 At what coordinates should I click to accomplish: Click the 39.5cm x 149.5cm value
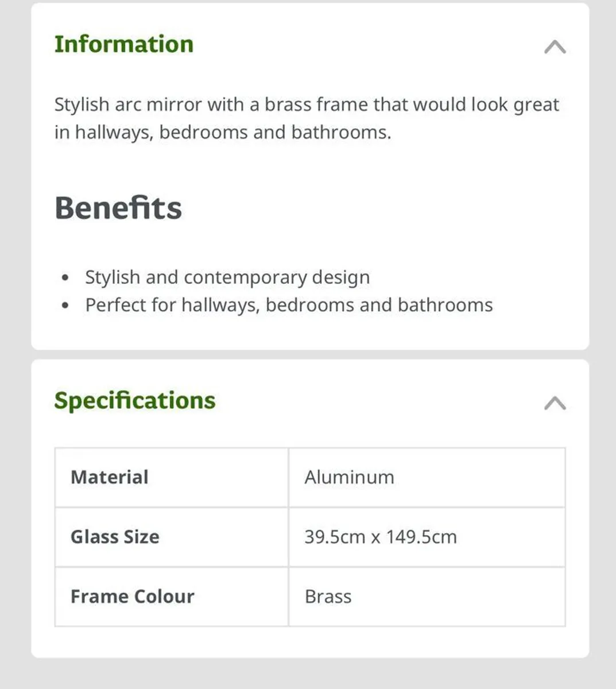(x=381, y=537)
